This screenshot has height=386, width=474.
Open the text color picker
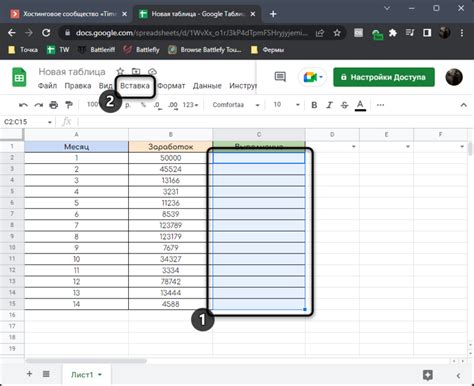click(x=360, y=105)
